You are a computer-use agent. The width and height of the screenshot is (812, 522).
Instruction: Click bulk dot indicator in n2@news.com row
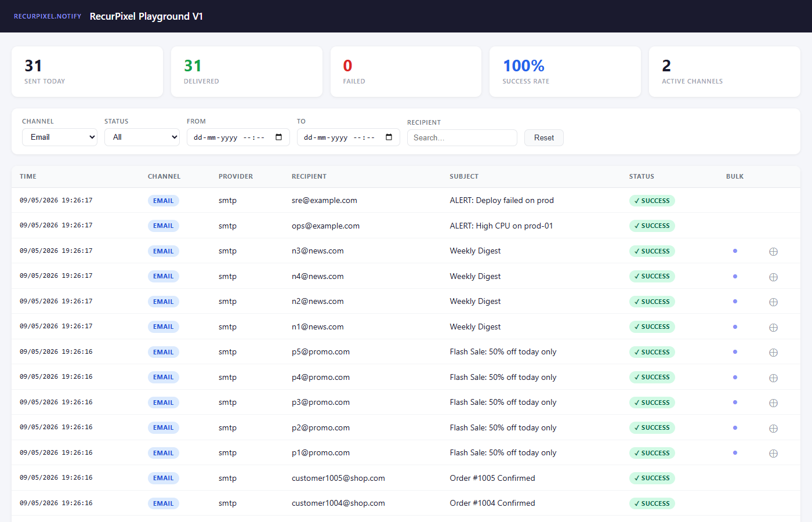(735, 302)
